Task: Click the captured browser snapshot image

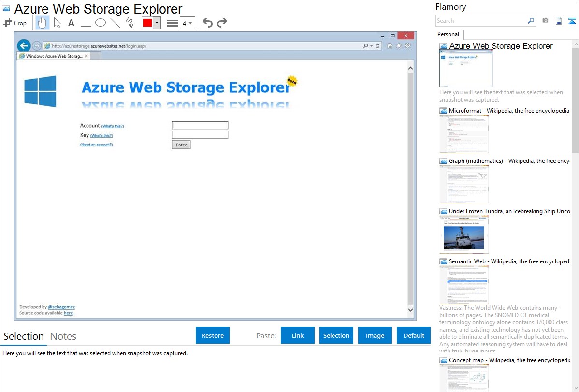Action: (x=215, y=176)
